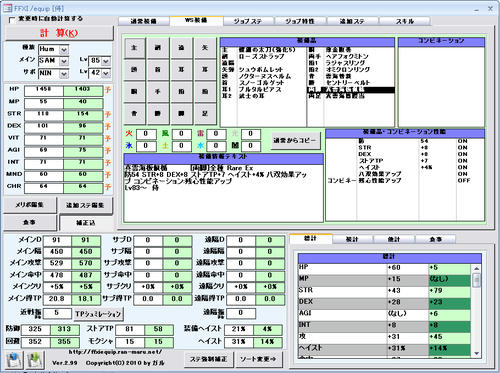Select the 補正込 tab

coord(86,223)
